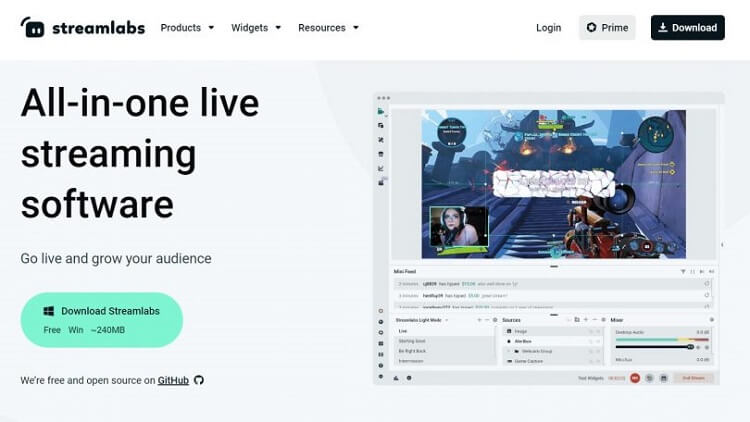Click the circular minimap in game preview
The image size is (750, 422).
(655, 134)
